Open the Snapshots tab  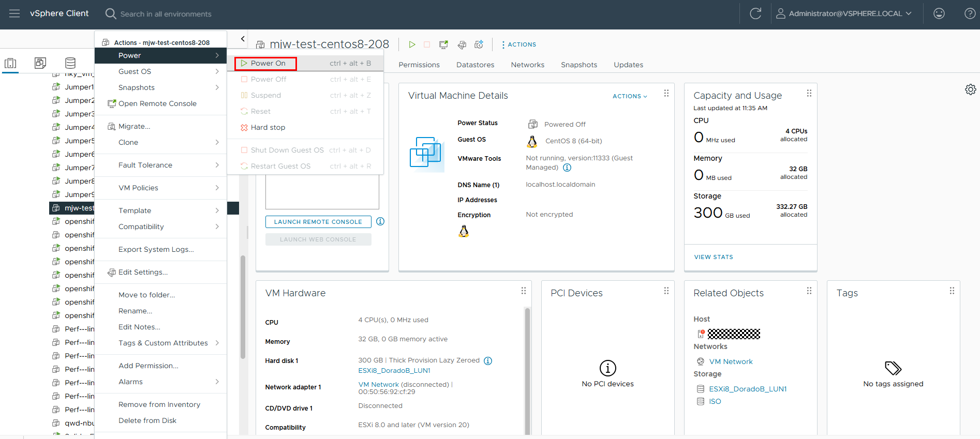click(x=579, y=65)
